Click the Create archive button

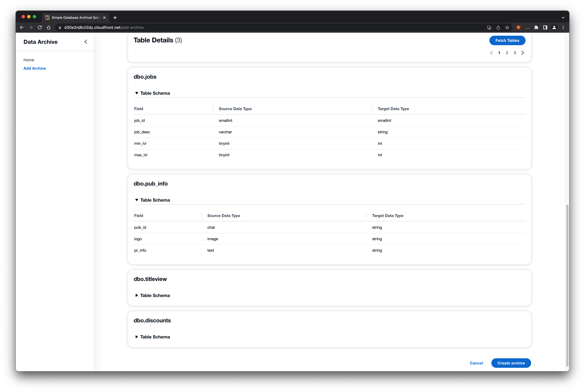(511, 363)
